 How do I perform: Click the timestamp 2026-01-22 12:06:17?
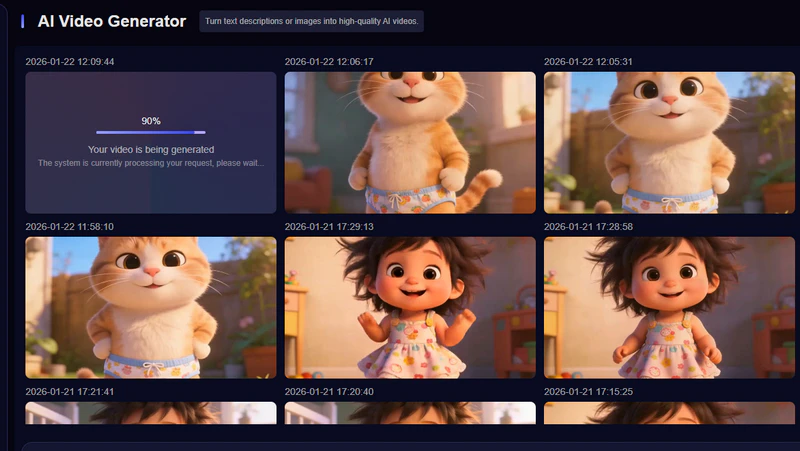pos(329,62)
